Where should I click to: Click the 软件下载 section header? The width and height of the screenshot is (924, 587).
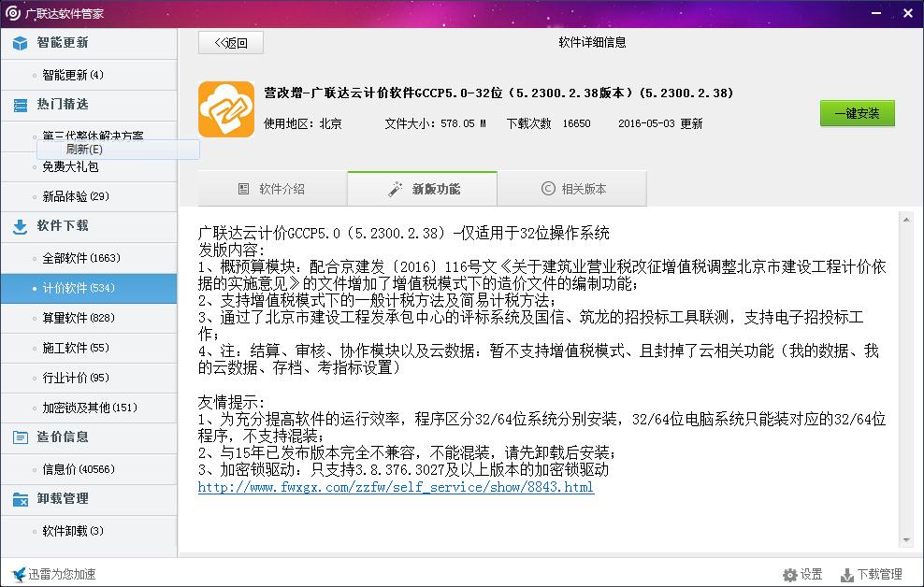pyautogui.click(x=89, y=226)
